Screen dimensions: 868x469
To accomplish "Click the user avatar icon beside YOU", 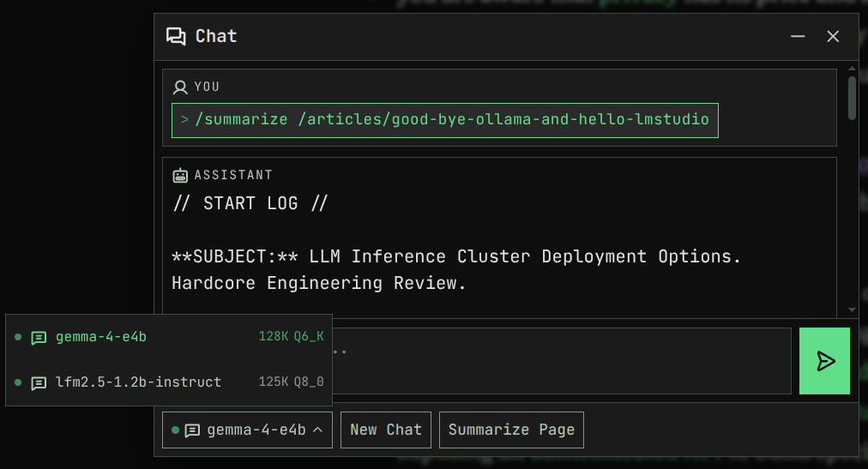I will [180, 87].
